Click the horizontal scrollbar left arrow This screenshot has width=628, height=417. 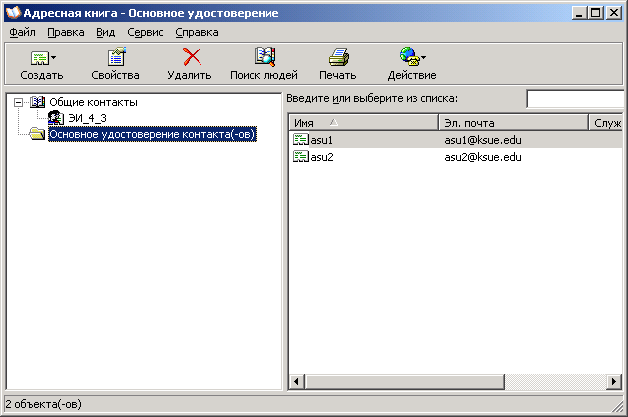(296, 381)
